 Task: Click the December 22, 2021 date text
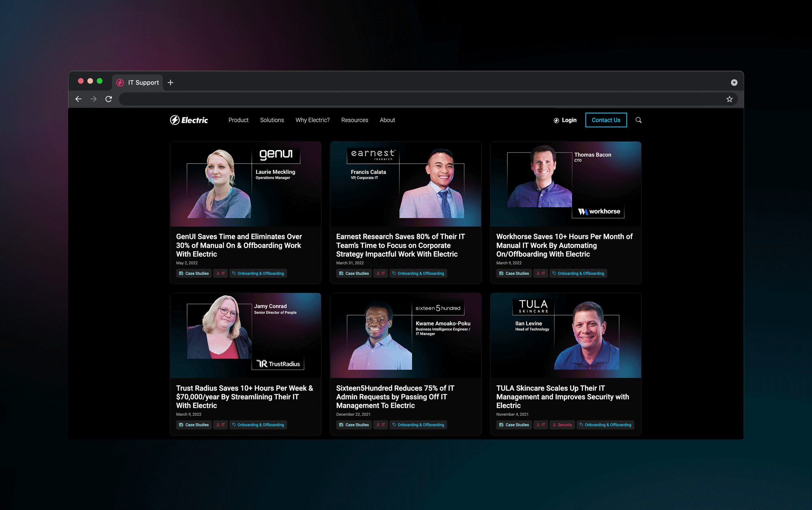pos(353,415)
